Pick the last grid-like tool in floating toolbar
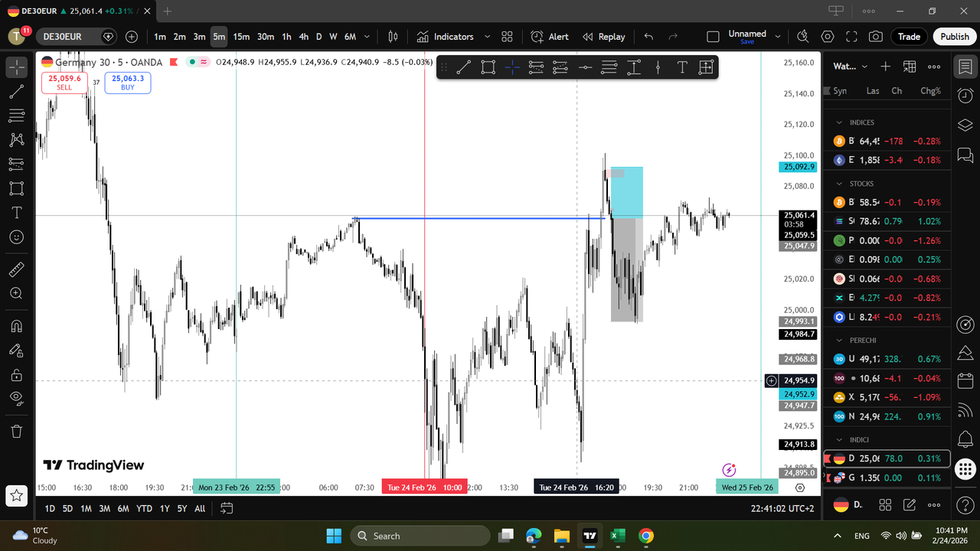Image resolution: width=980 pixels, height=551 pixels. point(706,67)
